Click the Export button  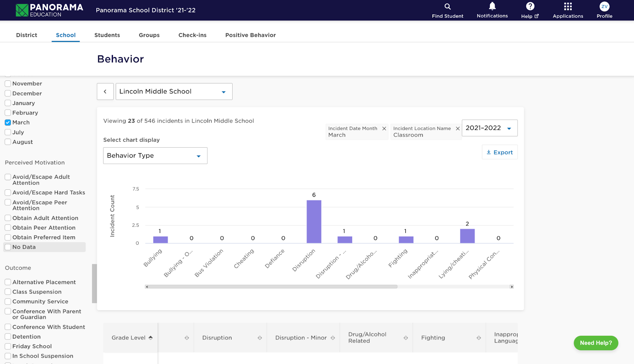point(500,152)
